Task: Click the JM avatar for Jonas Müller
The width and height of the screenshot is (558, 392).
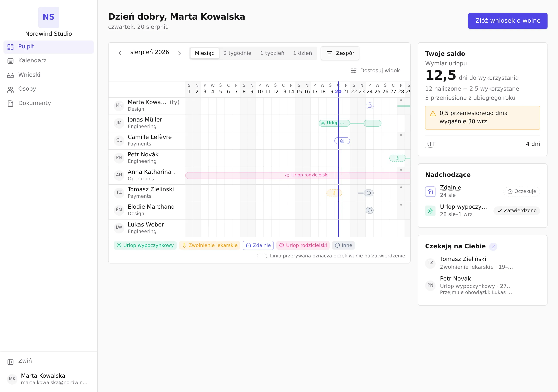Action: [119, 123]
